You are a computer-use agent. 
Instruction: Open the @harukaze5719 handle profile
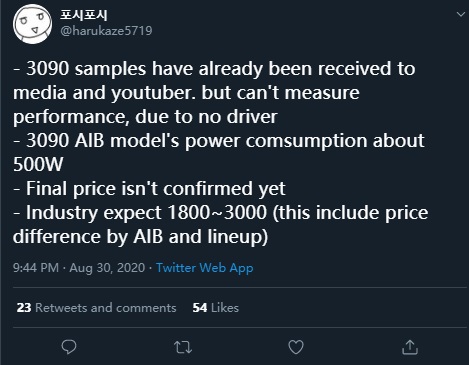[106, 31]
